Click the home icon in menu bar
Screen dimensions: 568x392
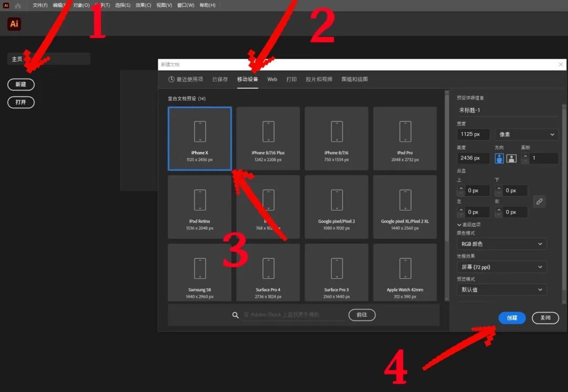pyautogui.click(x=18, y=5)
